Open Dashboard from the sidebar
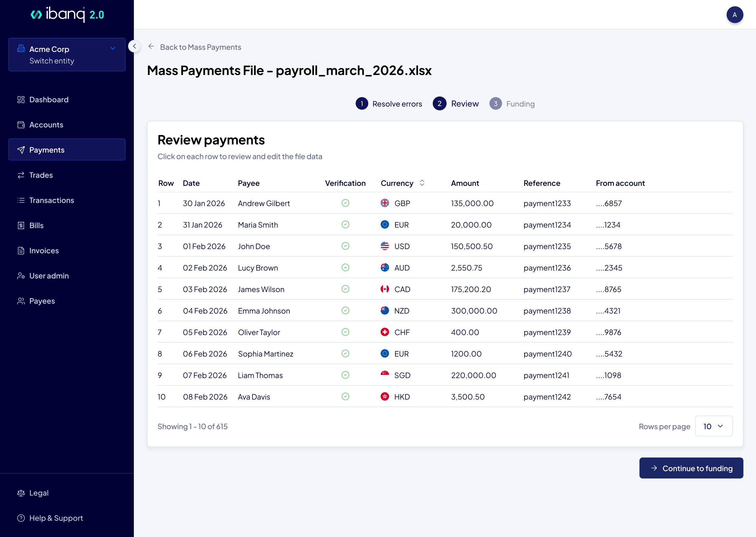756x537 pixels. coord(67,99)
